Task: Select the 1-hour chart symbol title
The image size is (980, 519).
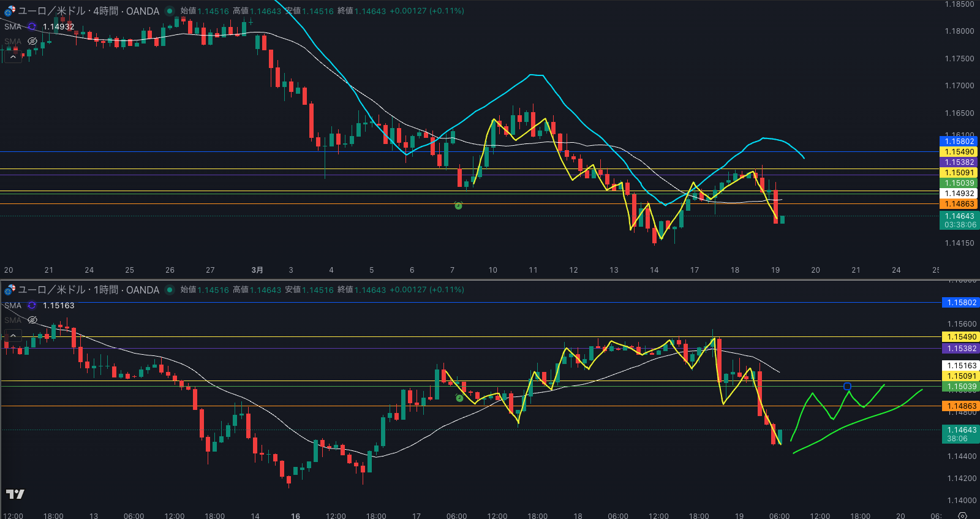Action: [x=88, y=290]
